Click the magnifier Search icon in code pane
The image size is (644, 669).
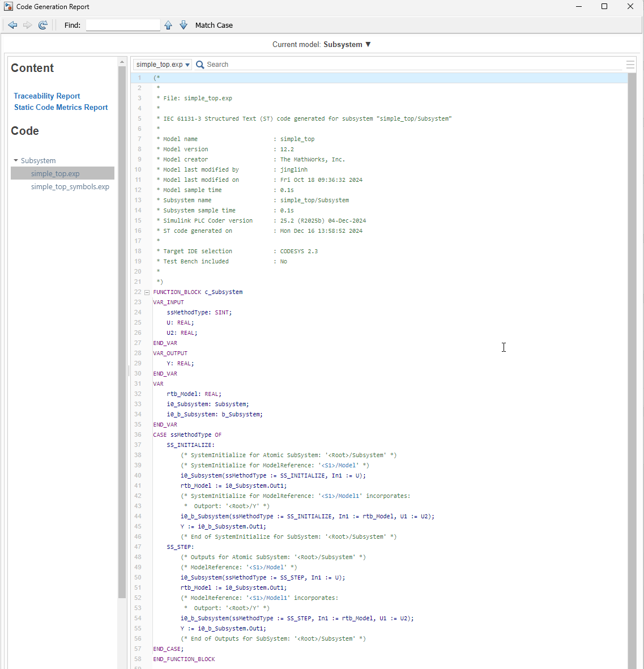coord(200,65)
